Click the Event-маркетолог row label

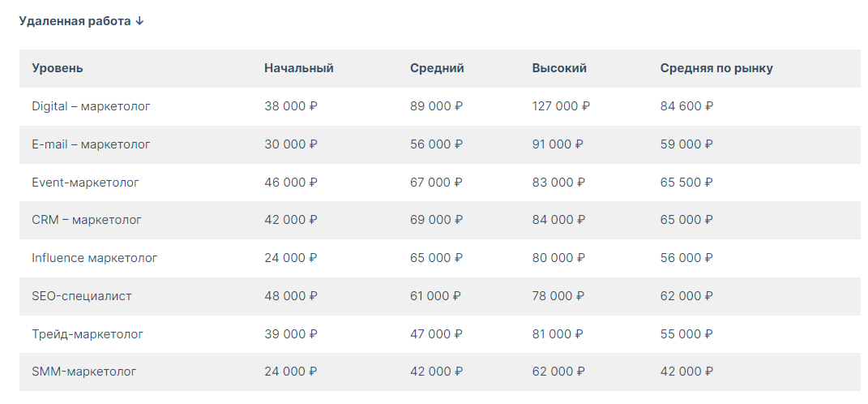tap(85, 183)
